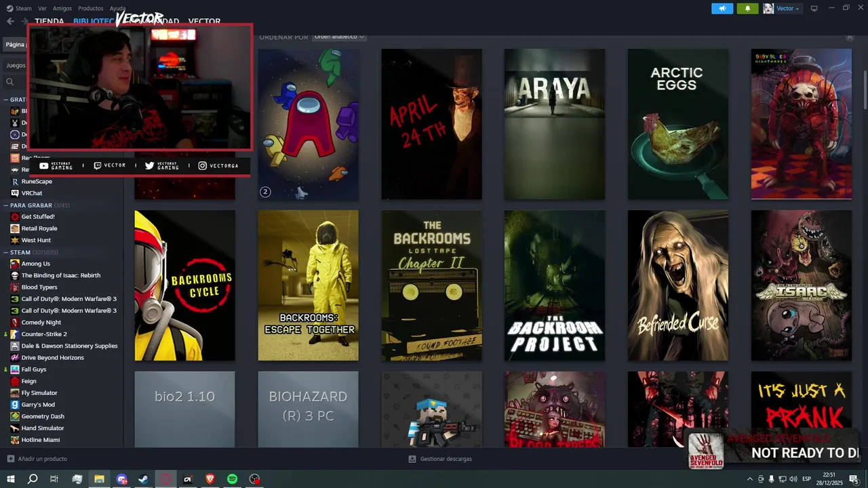Click the taskbar search magnifier

click(32, 479)
